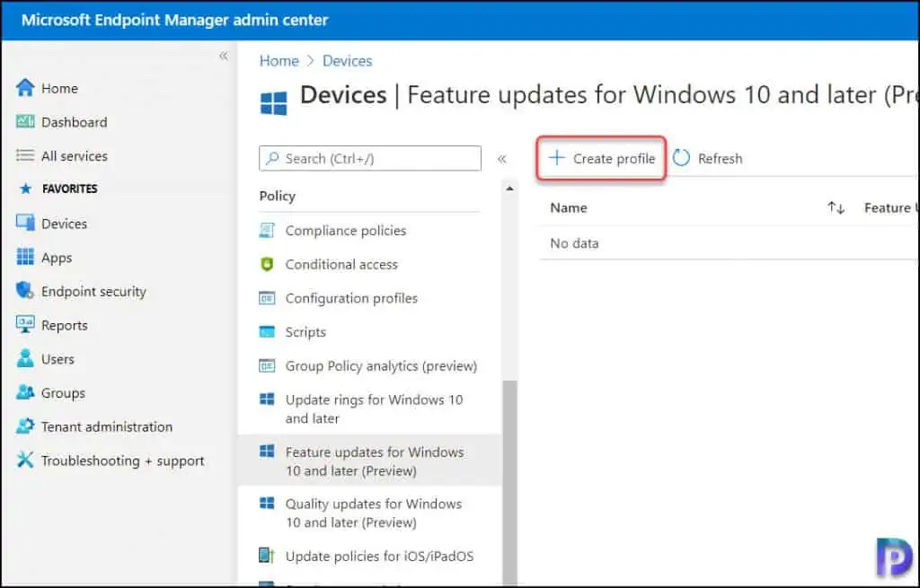Click the large Windows logo beside Devices title
This screenshot has width=920, height=588.
[x=274, y=103]
